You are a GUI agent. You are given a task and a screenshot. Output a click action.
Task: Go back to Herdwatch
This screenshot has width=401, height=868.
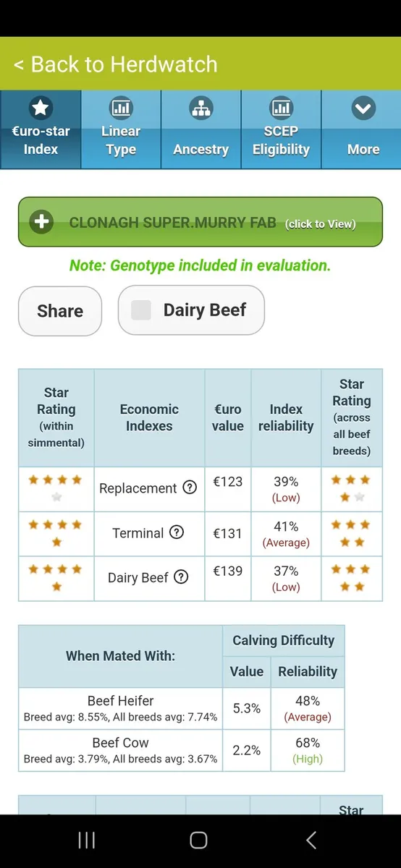click(x=116, y=64)
